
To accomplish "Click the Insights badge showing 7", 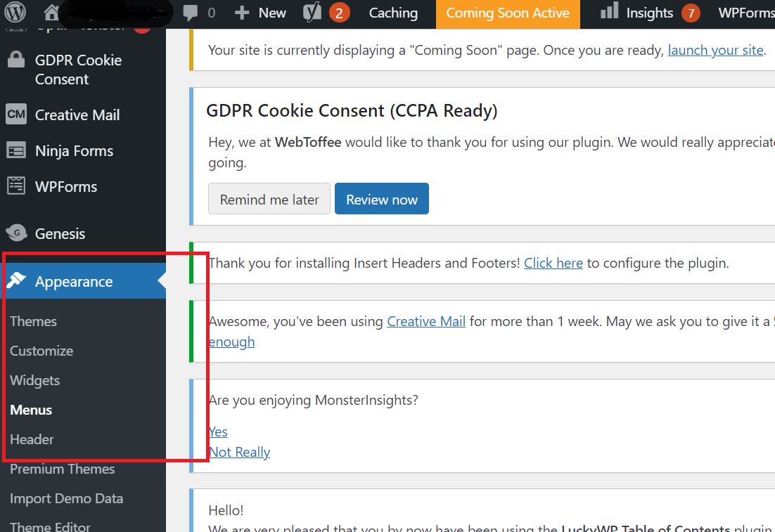I will [x=691, y=13].
